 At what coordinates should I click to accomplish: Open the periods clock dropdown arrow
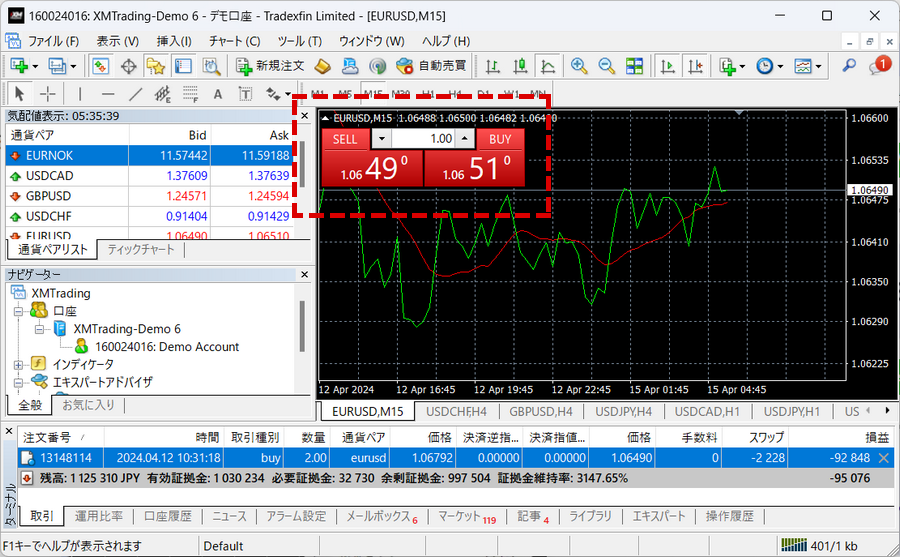(780, 67)
